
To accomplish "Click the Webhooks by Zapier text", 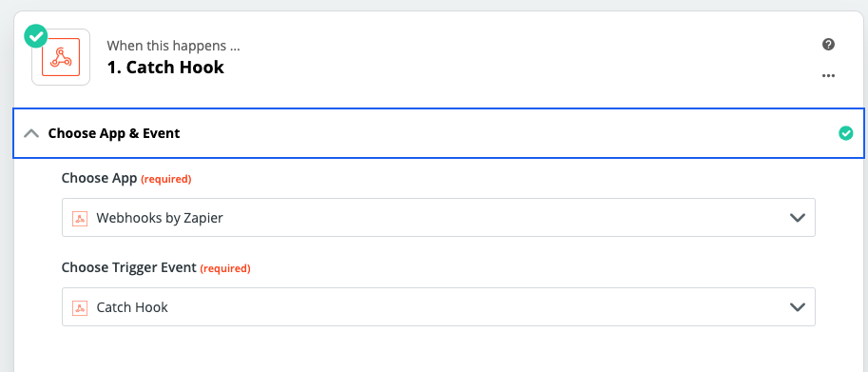I will [160, 218].
